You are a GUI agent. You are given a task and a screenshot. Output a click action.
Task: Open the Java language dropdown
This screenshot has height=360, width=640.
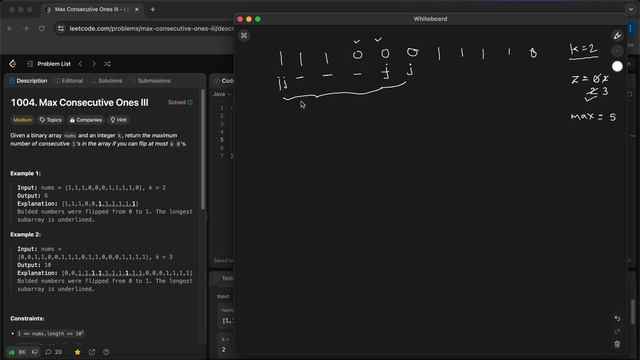222,94
